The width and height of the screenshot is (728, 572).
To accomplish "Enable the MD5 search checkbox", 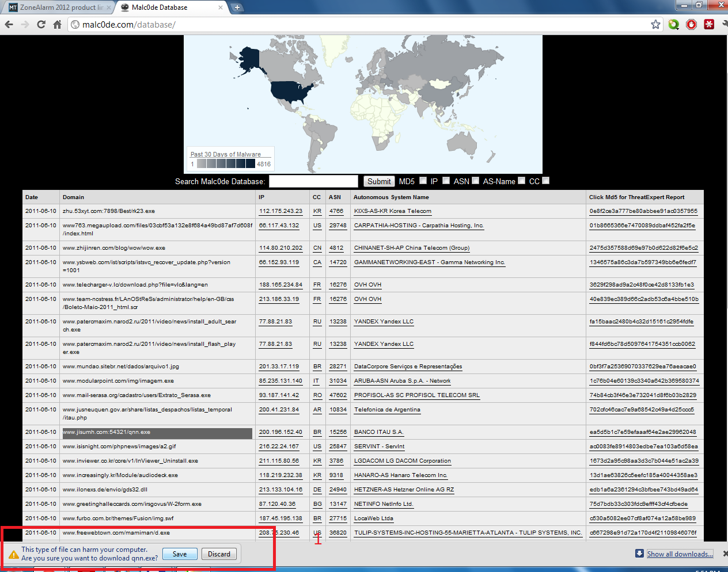I will click(423, 181).
